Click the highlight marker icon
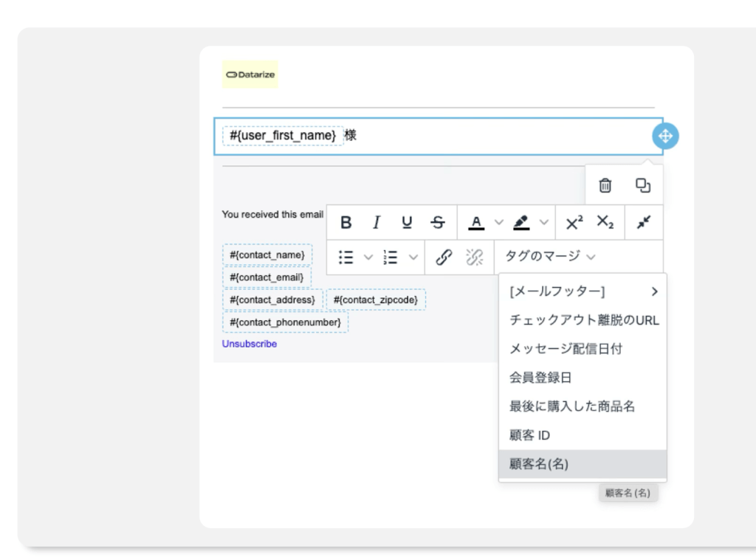The height and width of the screenshot is (560, 756). 521,223
